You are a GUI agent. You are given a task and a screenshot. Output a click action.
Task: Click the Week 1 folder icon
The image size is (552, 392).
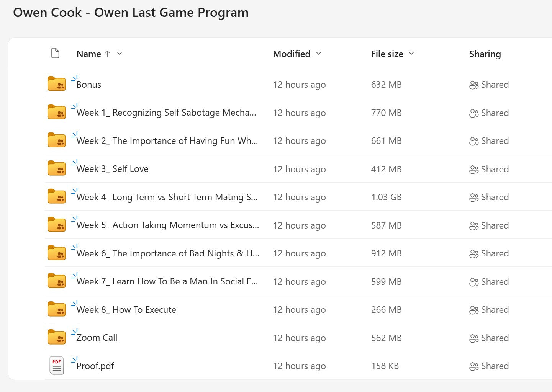click(x=56, y=112)
